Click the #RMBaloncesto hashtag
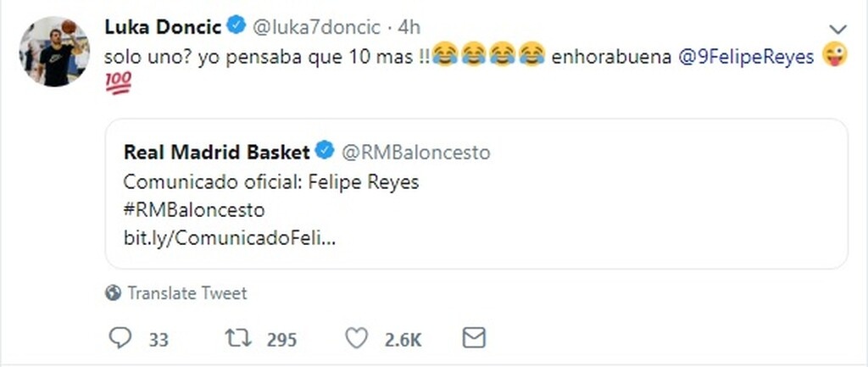 pos(194,209)
